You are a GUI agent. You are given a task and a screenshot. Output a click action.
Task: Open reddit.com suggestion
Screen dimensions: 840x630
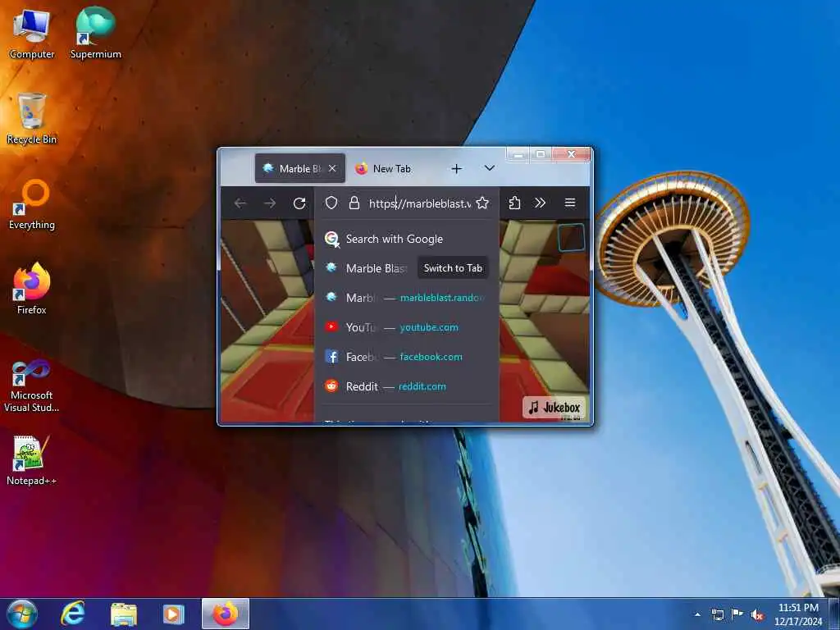[x=407, y=386]
